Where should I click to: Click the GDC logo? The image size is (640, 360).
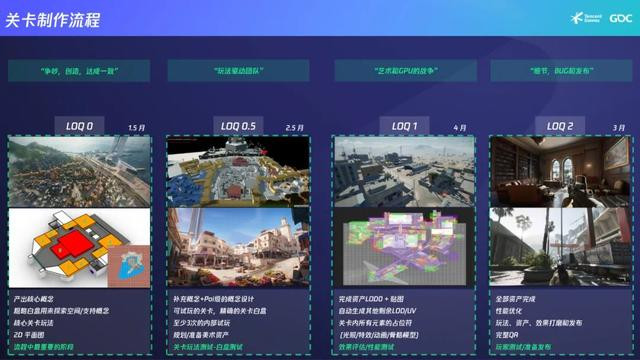(x=620, y=18)
